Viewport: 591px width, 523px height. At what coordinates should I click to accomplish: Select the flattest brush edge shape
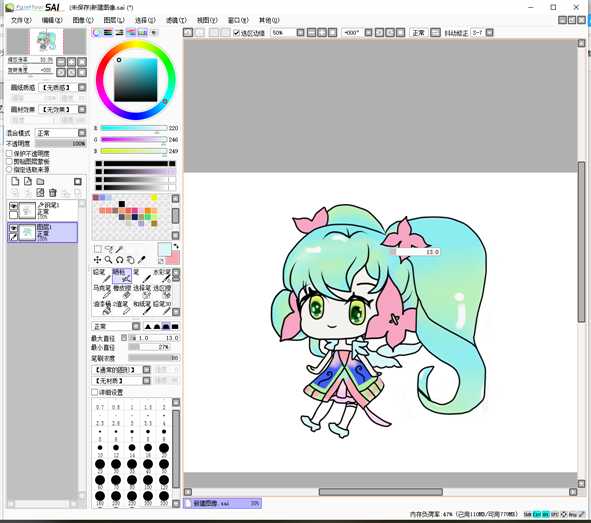(x=175, y=326)
